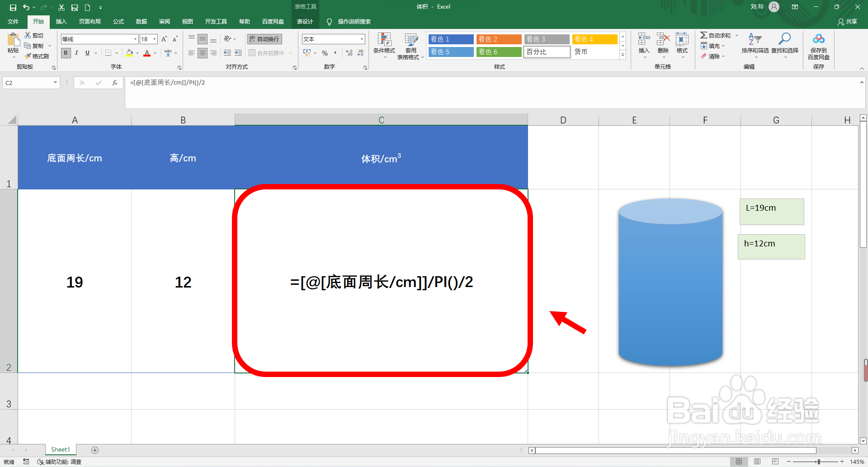
Task: Click the zoom slider handle in status bar
Action: coord(819,462)
